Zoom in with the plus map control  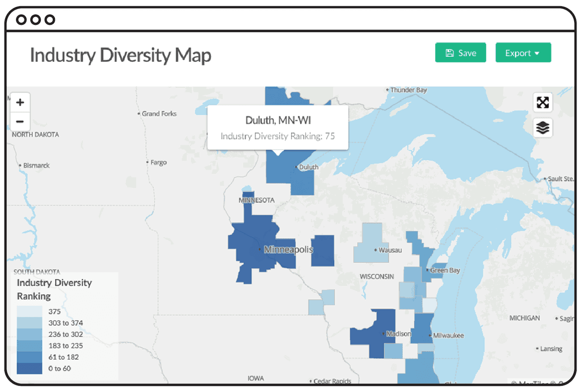(20, 102)
